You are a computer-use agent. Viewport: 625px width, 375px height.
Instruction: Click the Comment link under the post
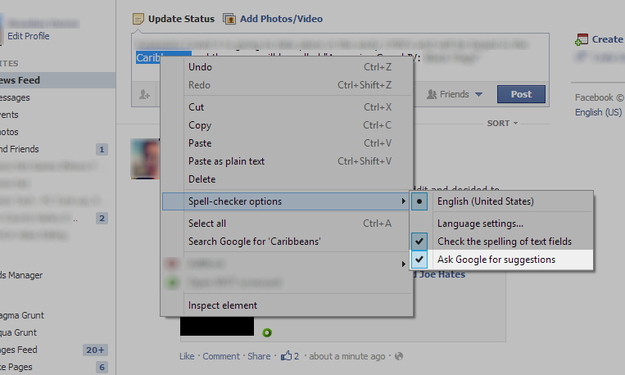click(x=221, y=356)
